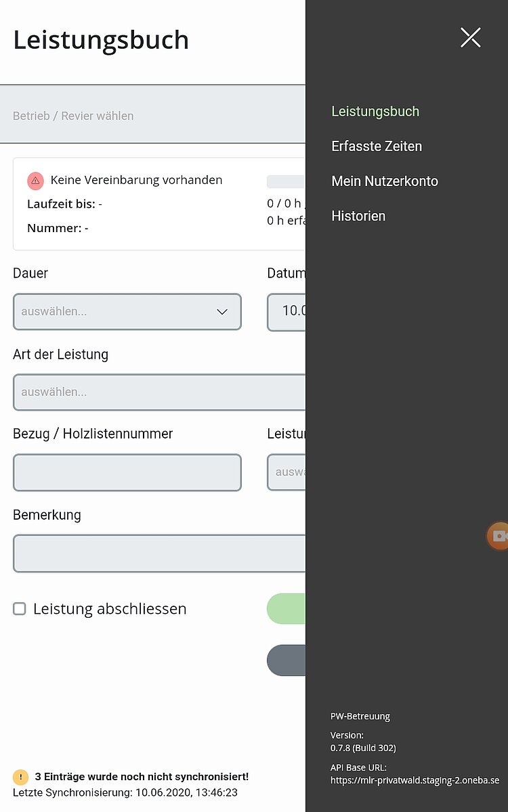Click the Datum date field

[287, 312]
